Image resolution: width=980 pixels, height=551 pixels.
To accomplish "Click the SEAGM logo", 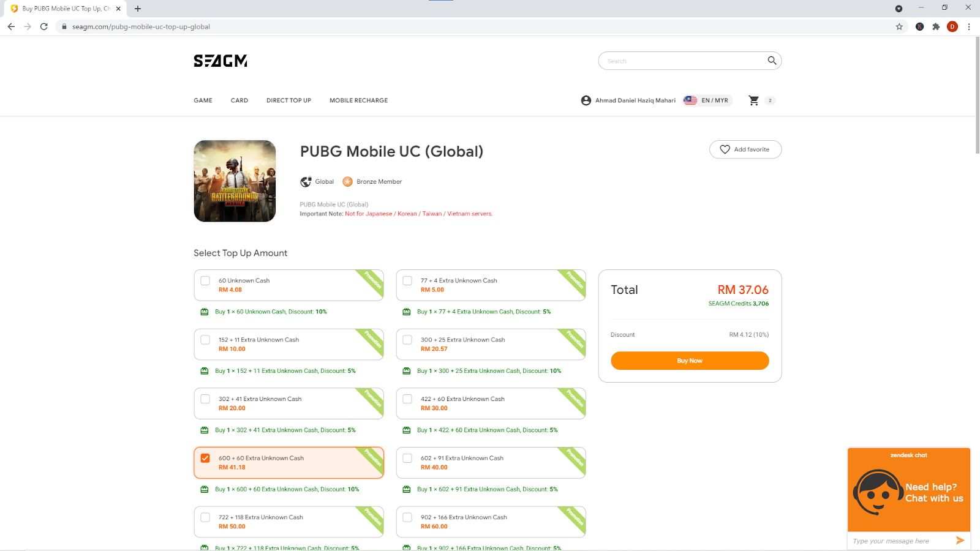I will coord(221,61).
